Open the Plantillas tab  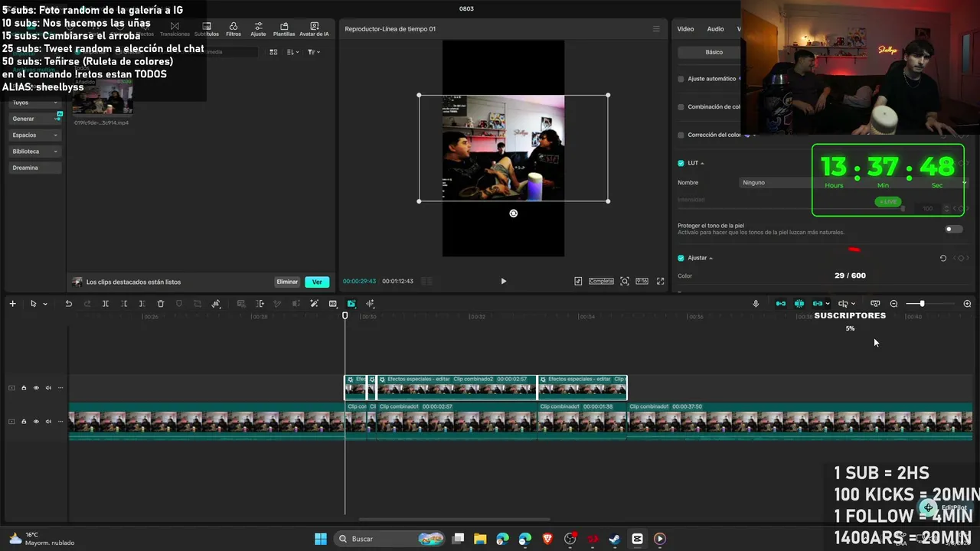[x=284, y=29]
